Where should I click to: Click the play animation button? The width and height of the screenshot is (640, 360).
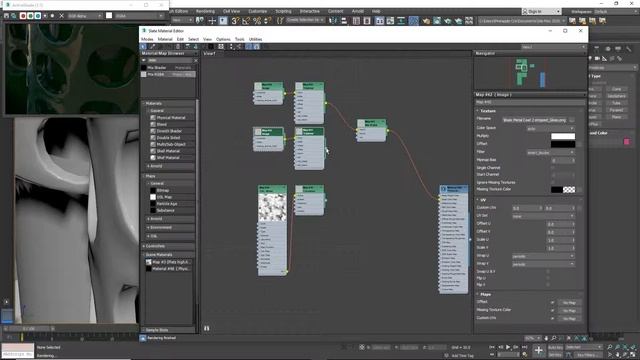point(508,347)
